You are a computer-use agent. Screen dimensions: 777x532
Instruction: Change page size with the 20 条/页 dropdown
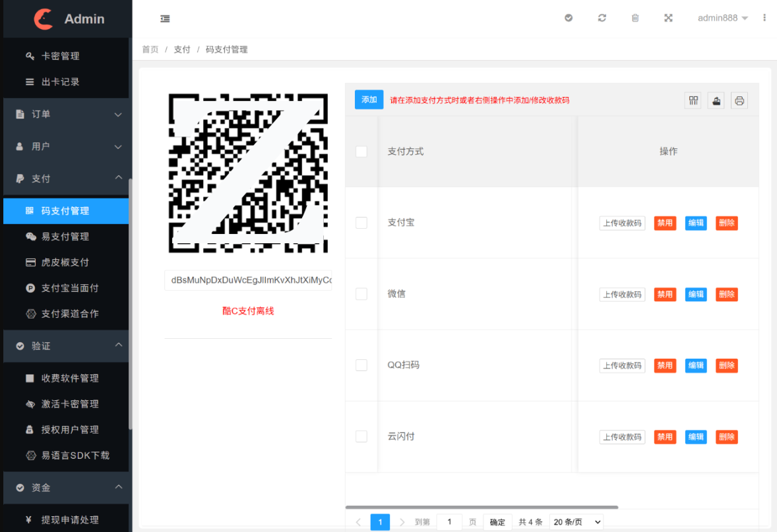coord(576,521)
